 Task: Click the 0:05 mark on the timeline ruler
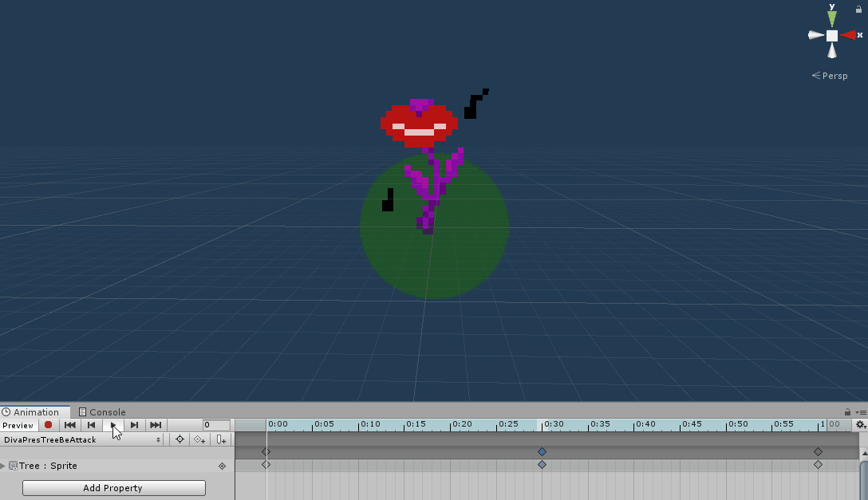tap(313, 424)
